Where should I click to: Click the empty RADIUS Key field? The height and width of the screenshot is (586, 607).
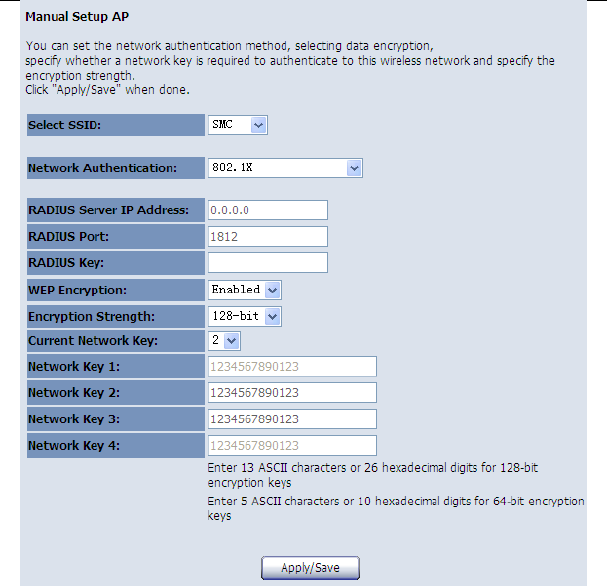click(267, 262)
